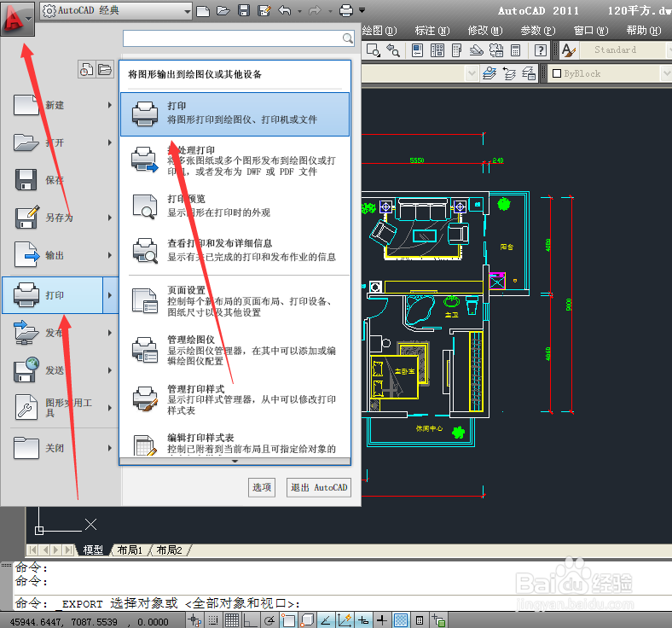Open the layer list dropdown arrow
This screenshot has width=672, height=628.
[472, 73]
